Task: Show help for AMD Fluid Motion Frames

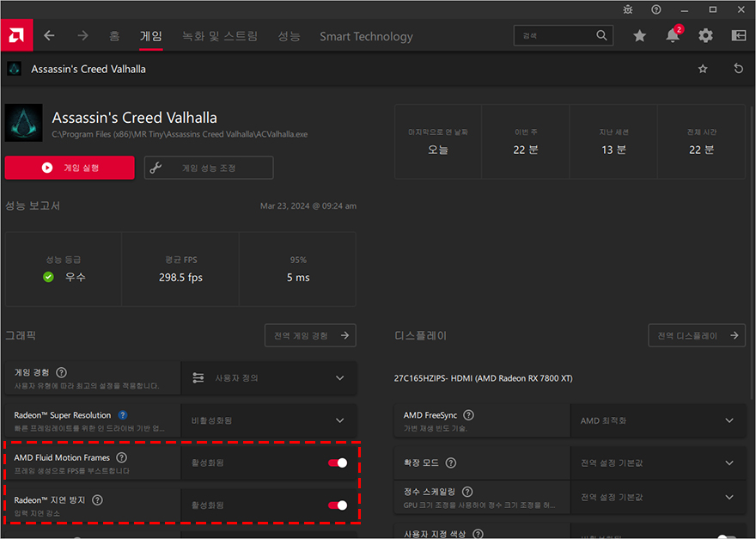Action: point(122,457)
